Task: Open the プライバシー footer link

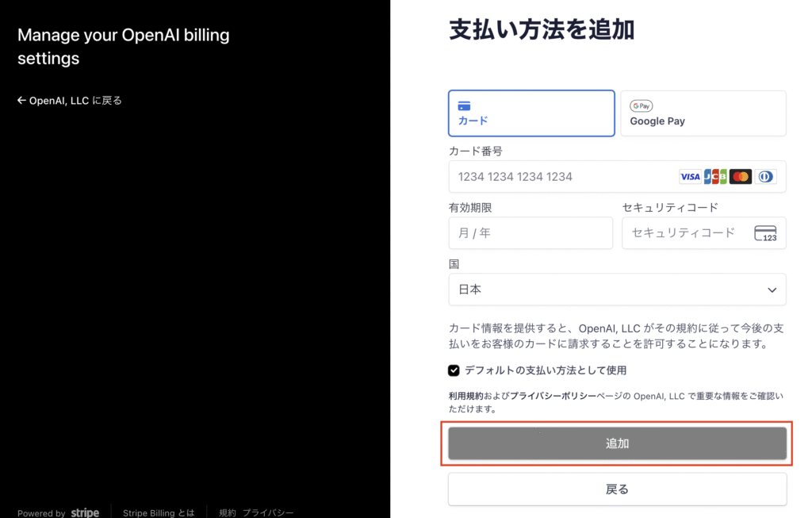Action: click(x=268, y=512)
